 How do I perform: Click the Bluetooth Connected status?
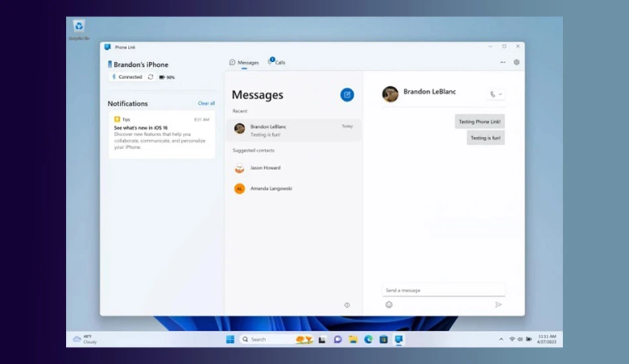126,77
